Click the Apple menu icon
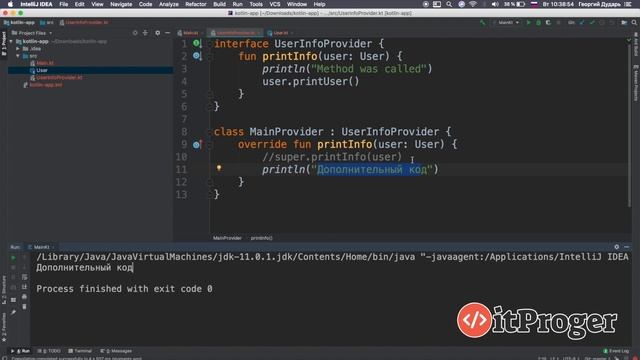 pyautogui.click(x=10, y=4)
